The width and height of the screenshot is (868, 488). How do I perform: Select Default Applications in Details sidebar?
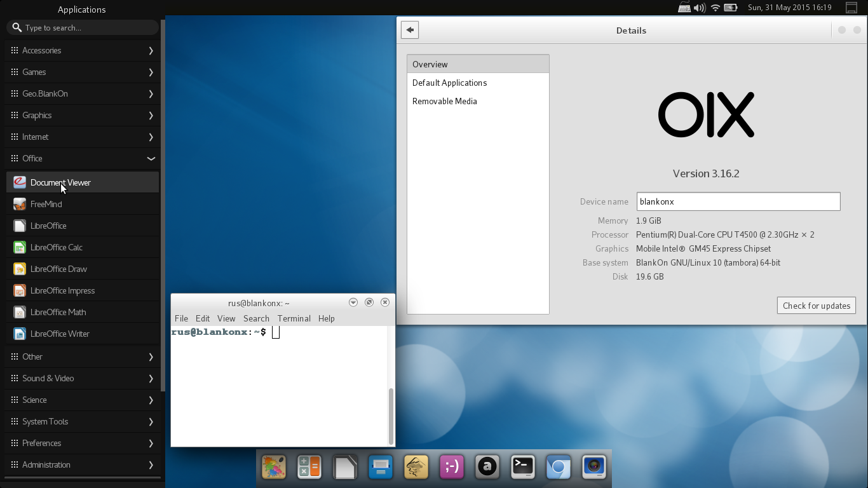[478, 83]
